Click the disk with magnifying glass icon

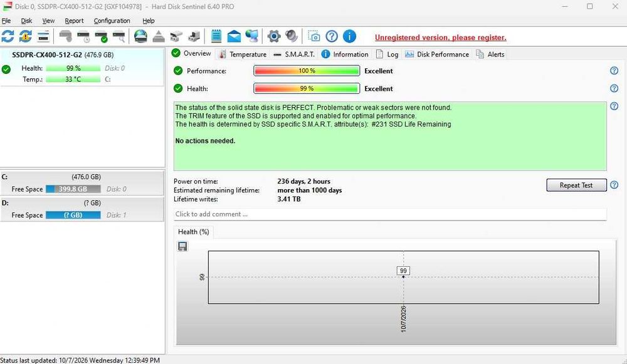tap(119, 36)
